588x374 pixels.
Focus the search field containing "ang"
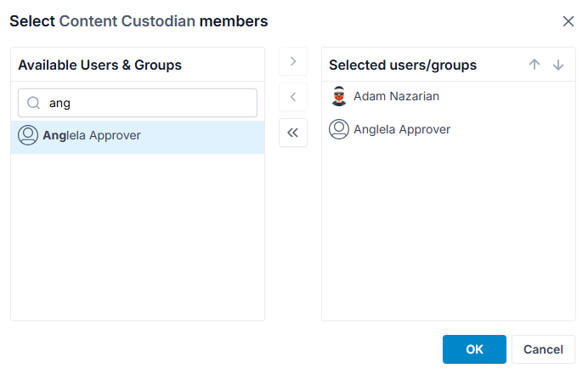138,103
